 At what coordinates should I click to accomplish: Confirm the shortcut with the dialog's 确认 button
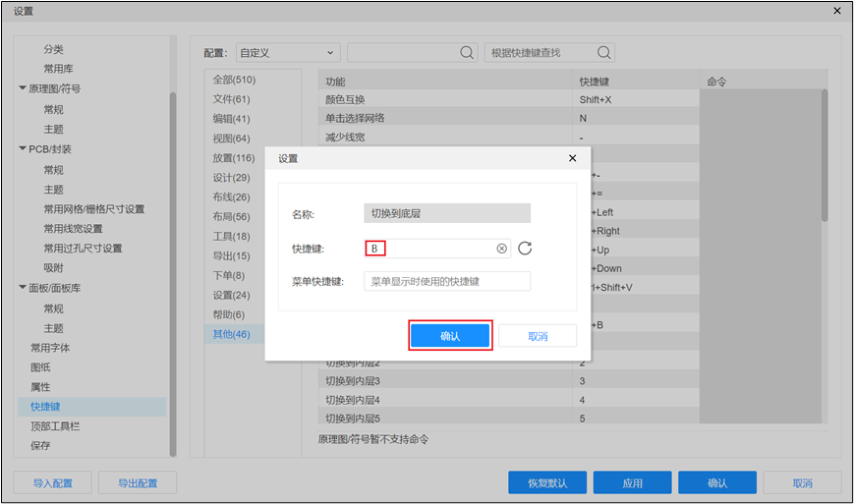coord(450,336)
